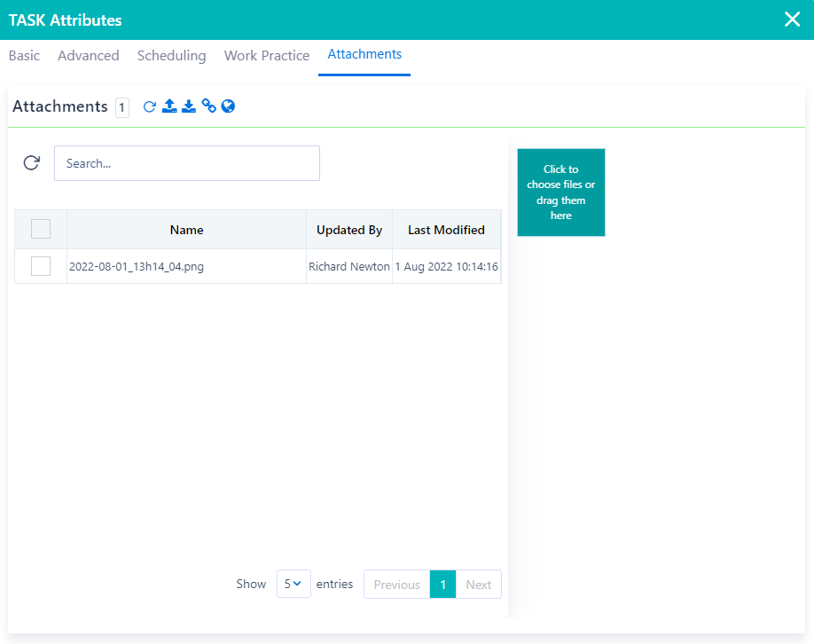Screen dimensions: 814x644
Task: Select the attach link icon
Action: coord(208,106)
